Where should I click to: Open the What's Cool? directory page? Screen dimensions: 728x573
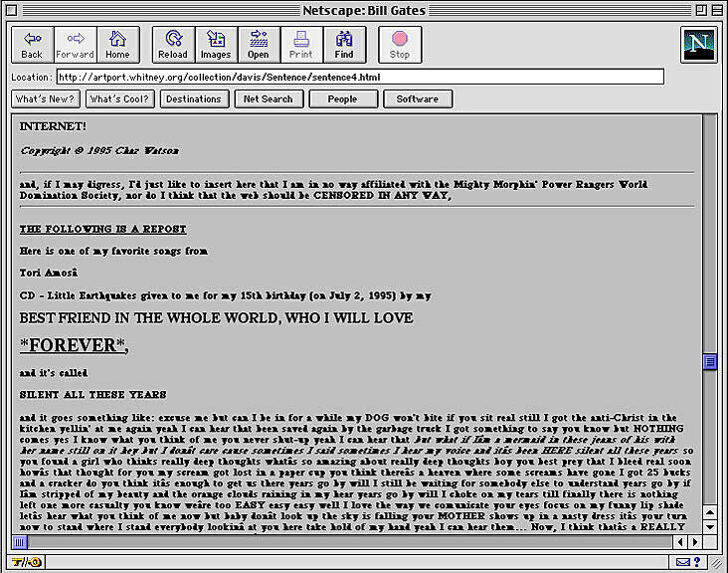119,99
